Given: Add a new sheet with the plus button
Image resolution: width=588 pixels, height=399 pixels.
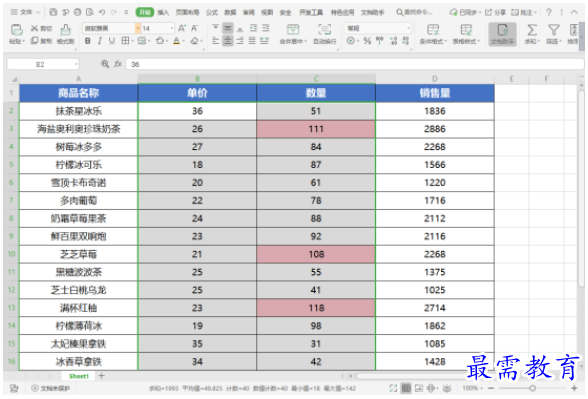Looking at the screenshot, I should (x=101, y=376).
